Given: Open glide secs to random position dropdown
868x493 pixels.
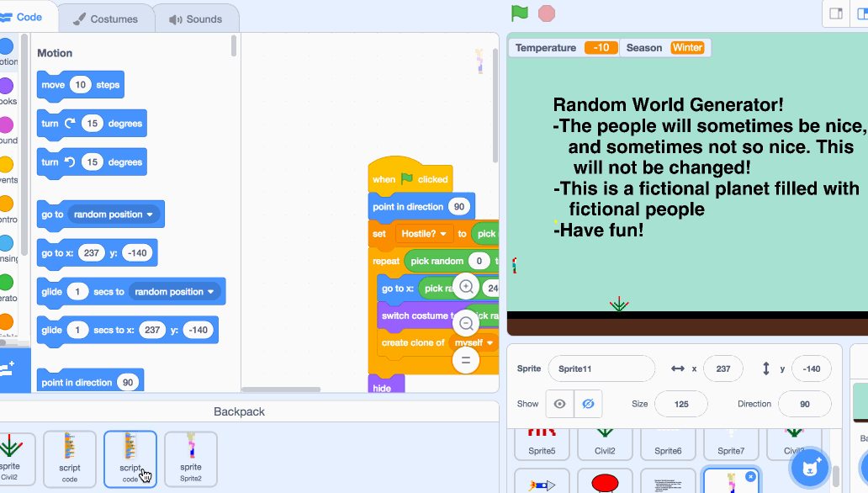Looking at the screenshot, I should coord(174,291).
